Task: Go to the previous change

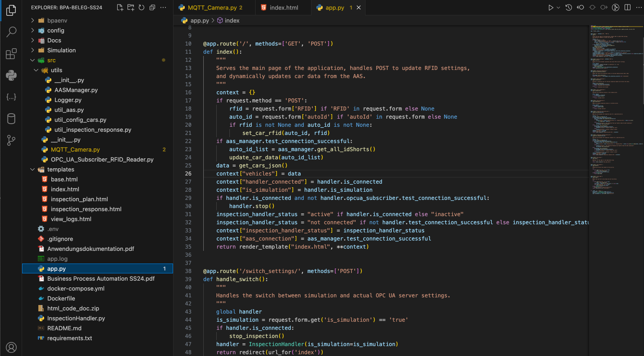Action: pos(580,8)
